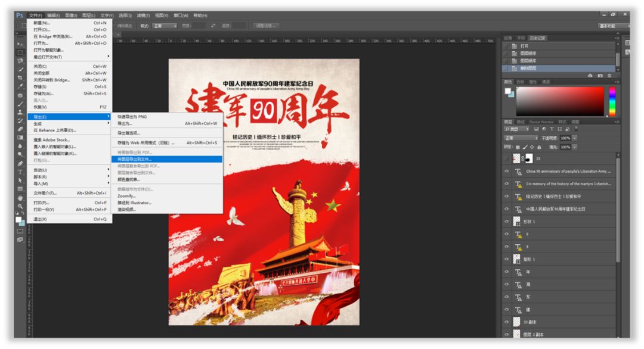
Task: Toggle visibility of 33 副本 layer
Action: click(x=506, y=322)
